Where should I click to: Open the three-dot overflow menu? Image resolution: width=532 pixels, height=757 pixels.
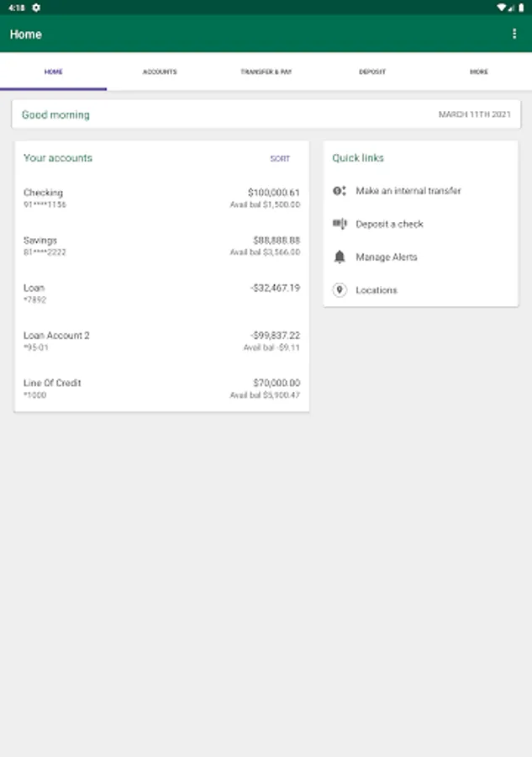point(514,34)
